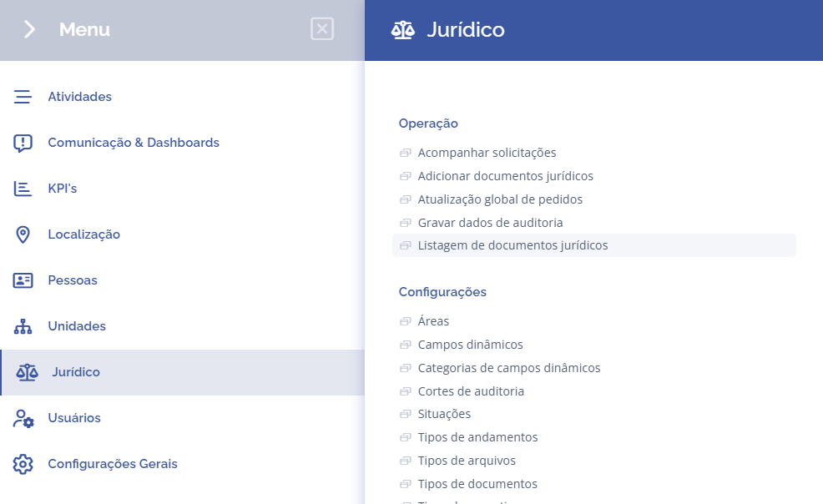823x504 pixels.
Task: Click the window icon beside Tipos de arquivos
Action: [x=405, y=461]
